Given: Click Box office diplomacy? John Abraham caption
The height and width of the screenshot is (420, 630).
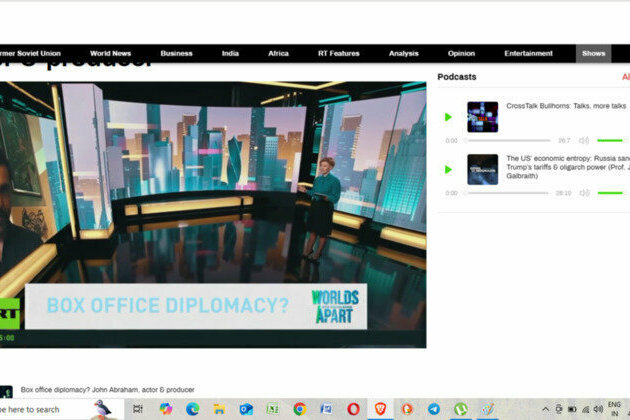Looking at the screenshot, I should pyautogui.click(x=108, y=389).
